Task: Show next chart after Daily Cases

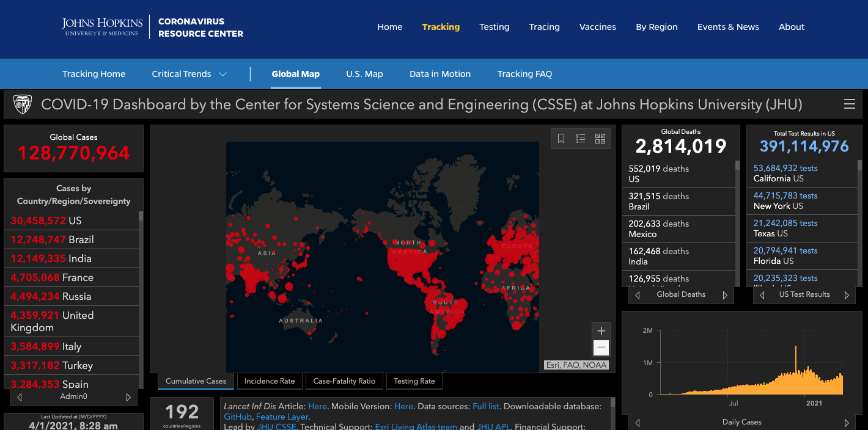Action: point(847,422)
